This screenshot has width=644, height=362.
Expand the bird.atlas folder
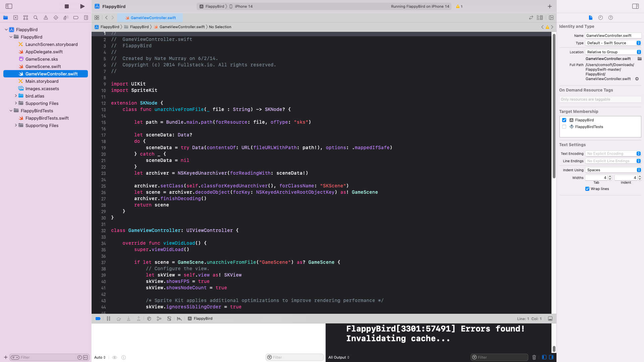15,96
